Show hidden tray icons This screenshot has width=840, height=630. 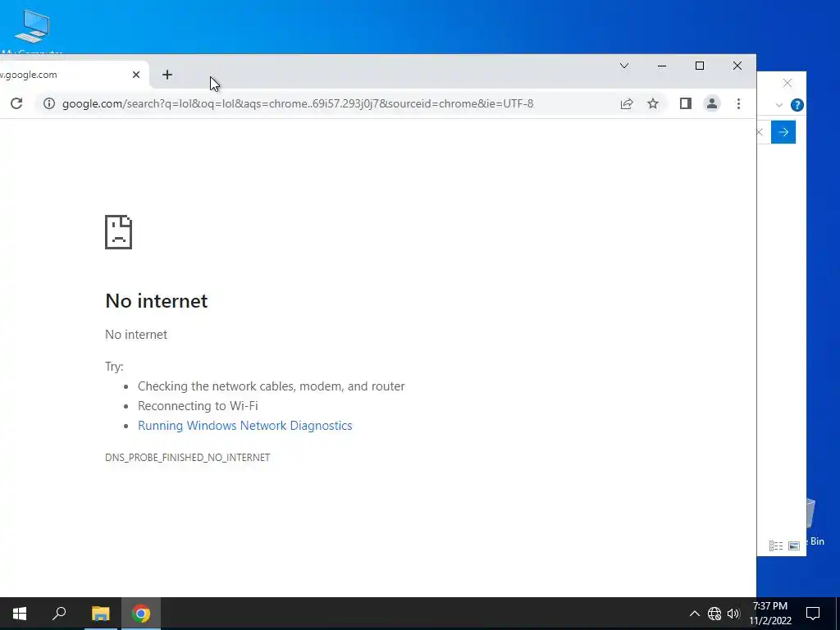(x=694, y=614)
